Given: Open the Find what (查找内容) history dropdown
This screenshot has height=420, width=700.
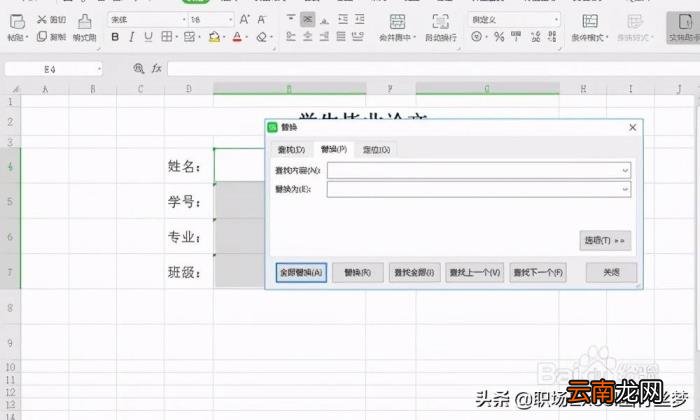Looking at the screenshot, I should pos(625,170).
